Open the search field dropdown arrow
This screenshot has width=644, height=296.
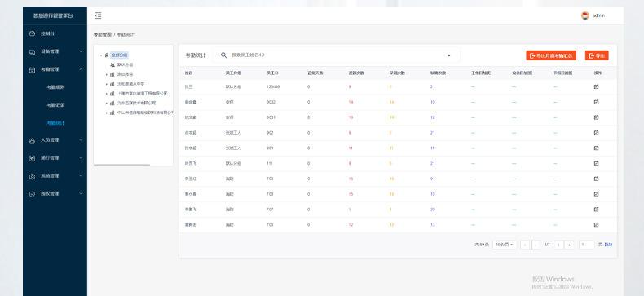(x=449, y=55)
